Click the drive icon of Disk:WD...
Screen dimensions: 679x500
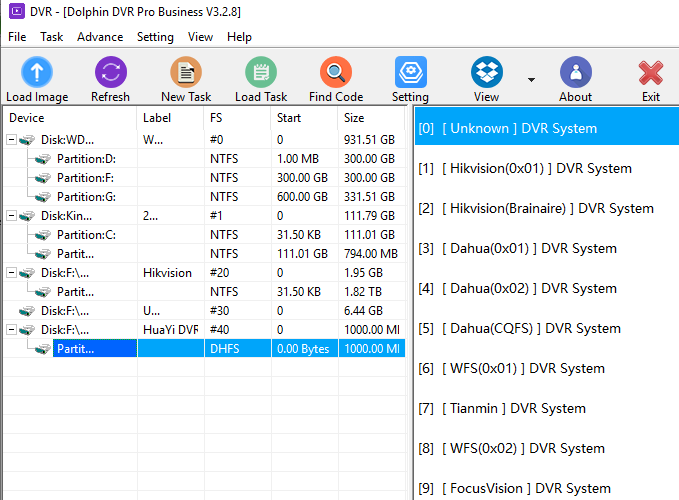pyautogui.click(x=27, y=140)
